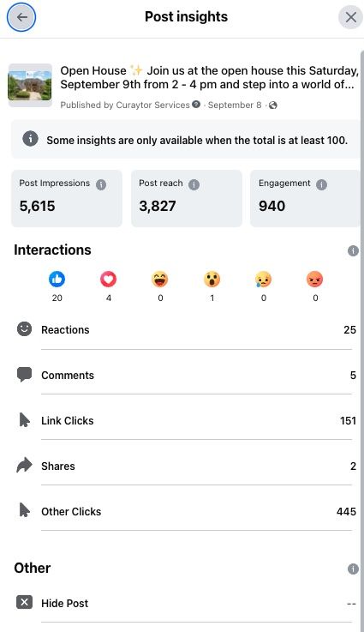The height and width of the screenshot is (632, 364).
Task: Open the Reactions row
Action: pyautogui.click(x=186, y=329)
